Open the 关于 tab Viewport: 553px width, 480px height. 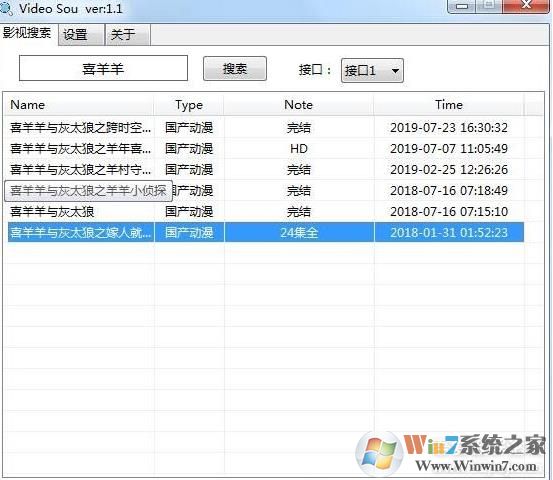pyautogui.click(x=128, y=35)
